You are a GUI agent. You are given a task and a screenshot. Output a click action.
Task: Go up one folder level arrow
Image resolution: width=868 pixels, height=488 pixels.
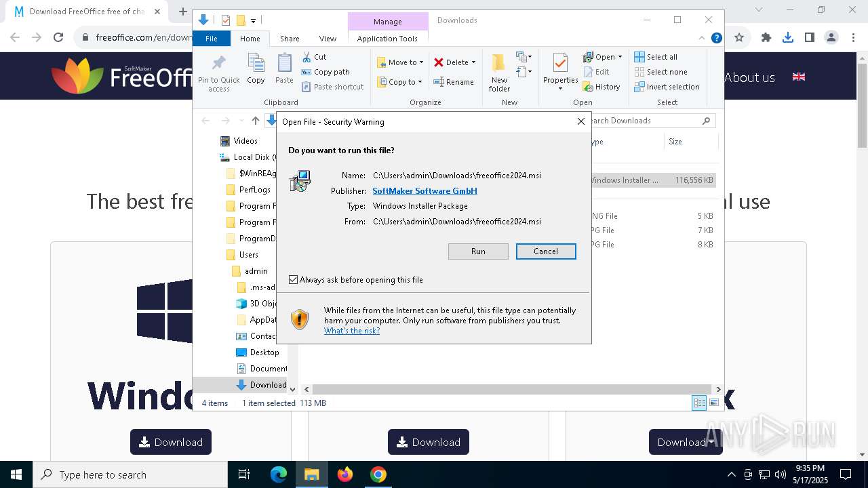pyautogui.click(x=255, y=121)
